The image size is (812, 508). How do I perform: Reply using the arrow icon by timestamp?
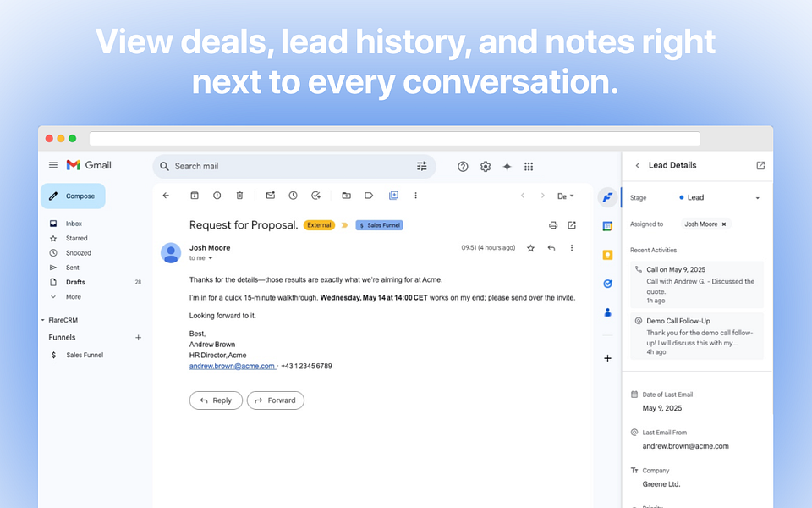[551, 248]
